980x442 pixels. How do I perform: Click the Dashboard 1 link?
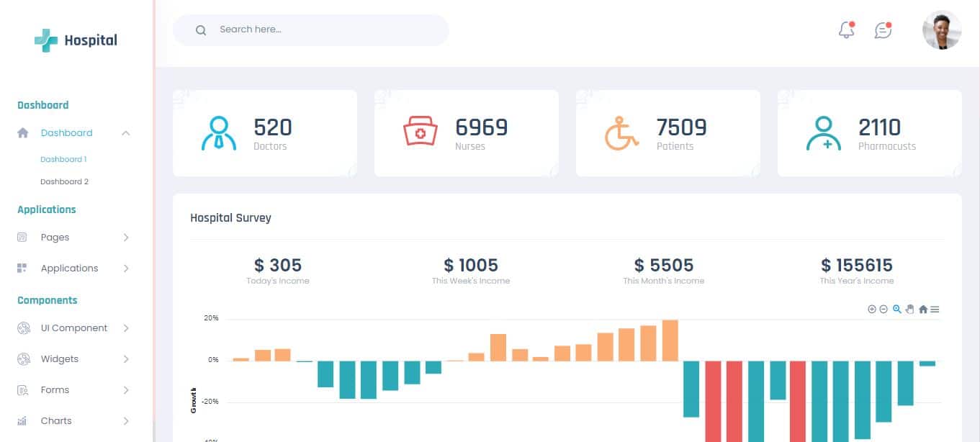tap(63, 159)
